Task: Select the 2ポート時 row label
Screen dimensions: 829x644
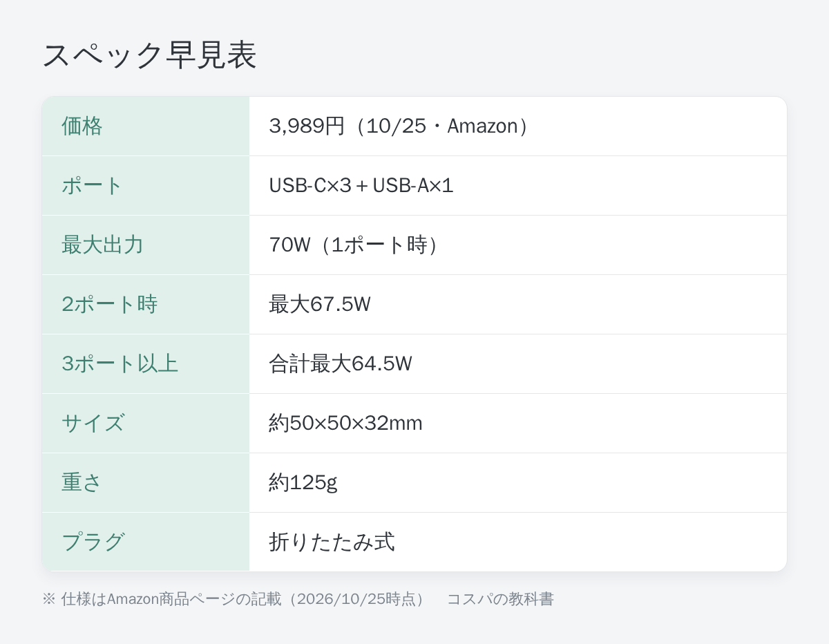Action: tap(109, 304)
